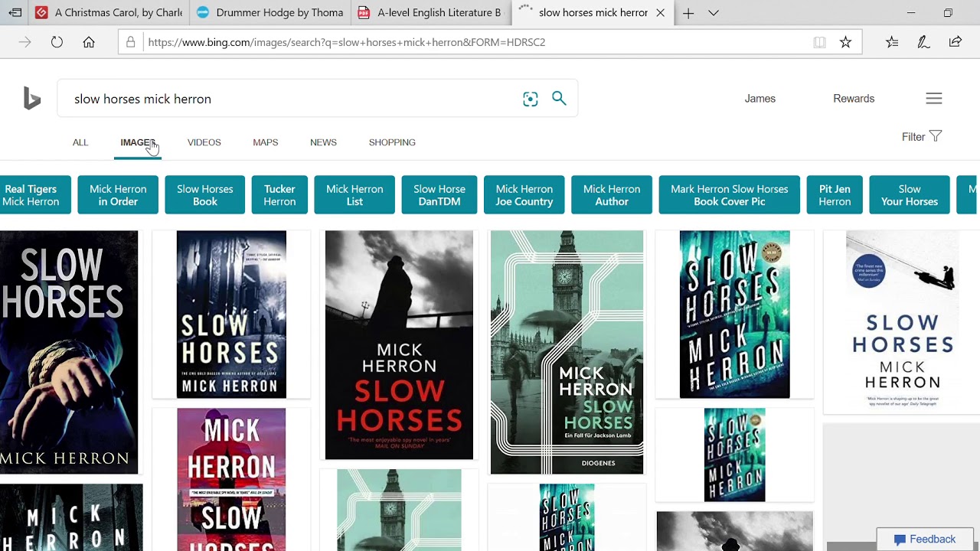980x551 pixels.
Task: Open small teal Slow Horses cover thumbnail
Action: coord(734,455)
